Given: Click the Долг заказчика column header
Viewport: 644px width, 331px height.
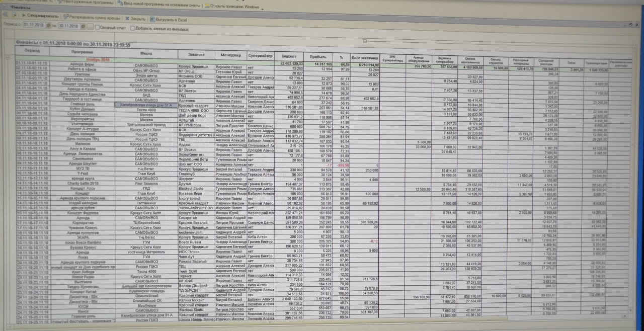Looking at the screenshot, I should pos(364,57).
